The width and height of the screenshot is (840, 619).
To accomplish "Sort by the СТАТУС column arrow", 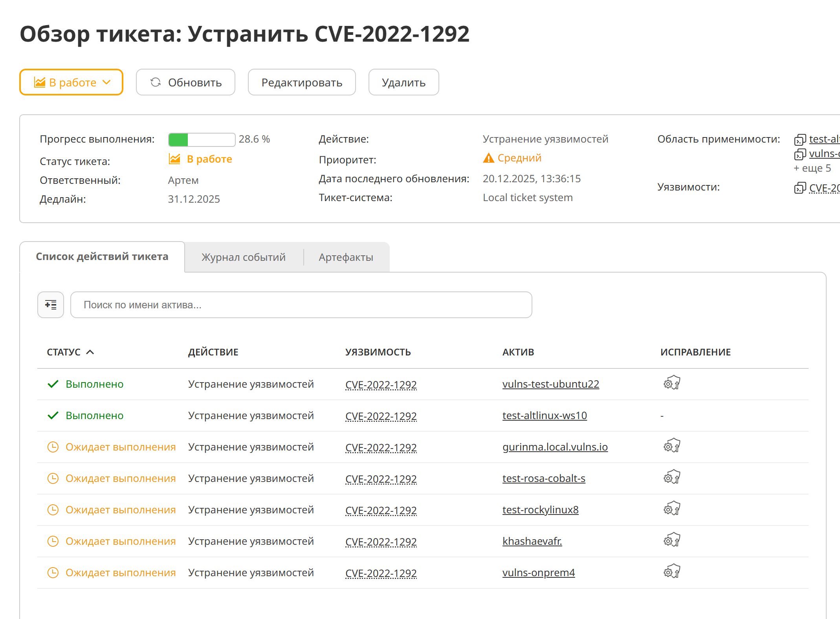I will (90, 352).
